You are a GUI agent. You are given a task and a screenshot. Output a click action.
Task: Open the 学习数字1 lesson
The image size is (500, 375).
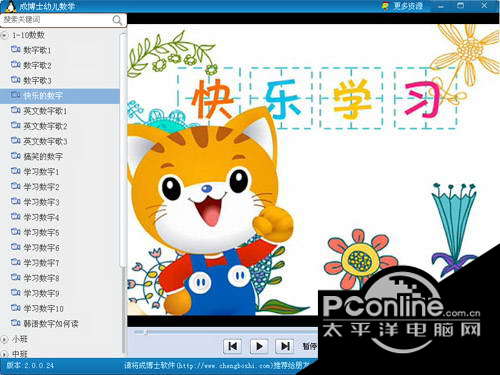[41, 172]
